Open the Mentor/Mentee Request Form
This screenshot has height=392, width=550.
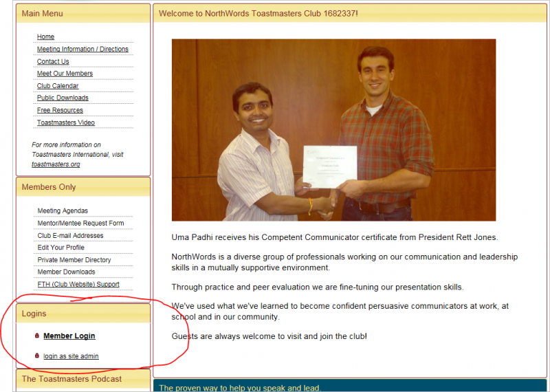(80, 224)
